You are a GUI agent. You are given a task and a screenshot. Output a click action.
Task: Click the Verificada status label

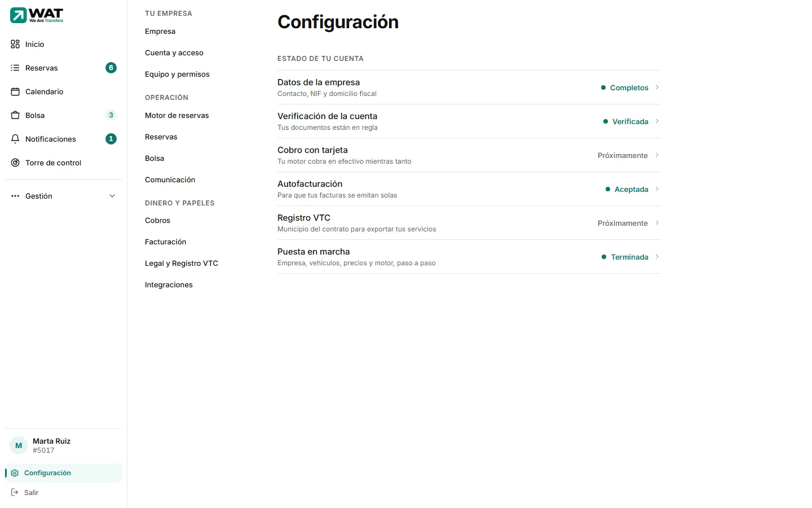pyautogui.click(x=630, y=121)
